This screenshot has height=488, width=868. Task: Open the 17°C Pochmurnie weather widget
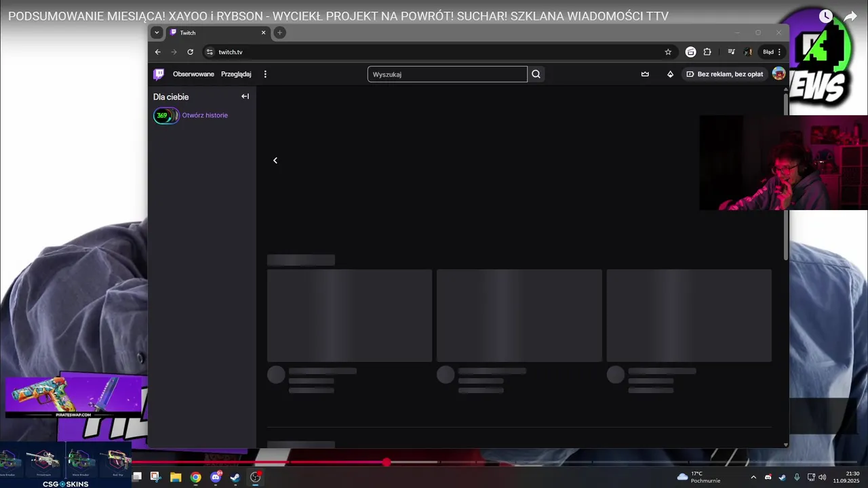[x=699, y=477]
